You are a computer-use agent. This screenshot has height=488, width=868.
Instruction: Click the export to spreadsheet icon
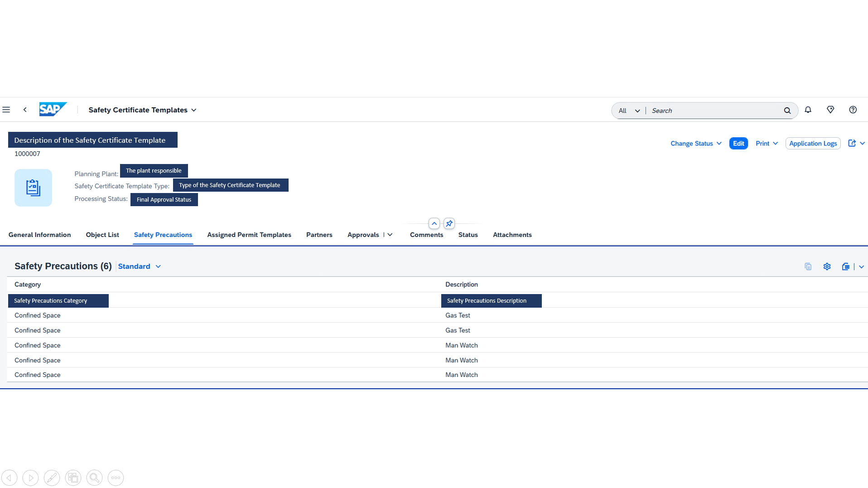845,266
